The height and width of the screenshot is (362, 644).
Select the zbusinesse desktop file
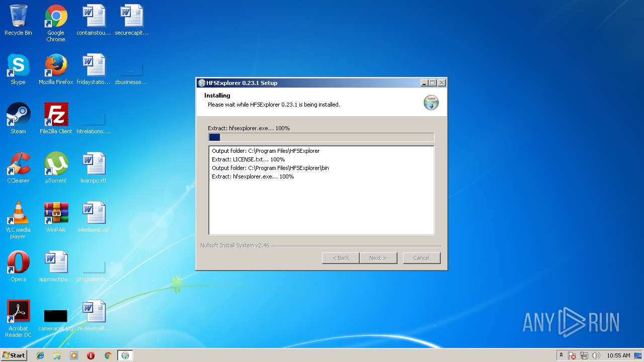[x=131, y=73]
